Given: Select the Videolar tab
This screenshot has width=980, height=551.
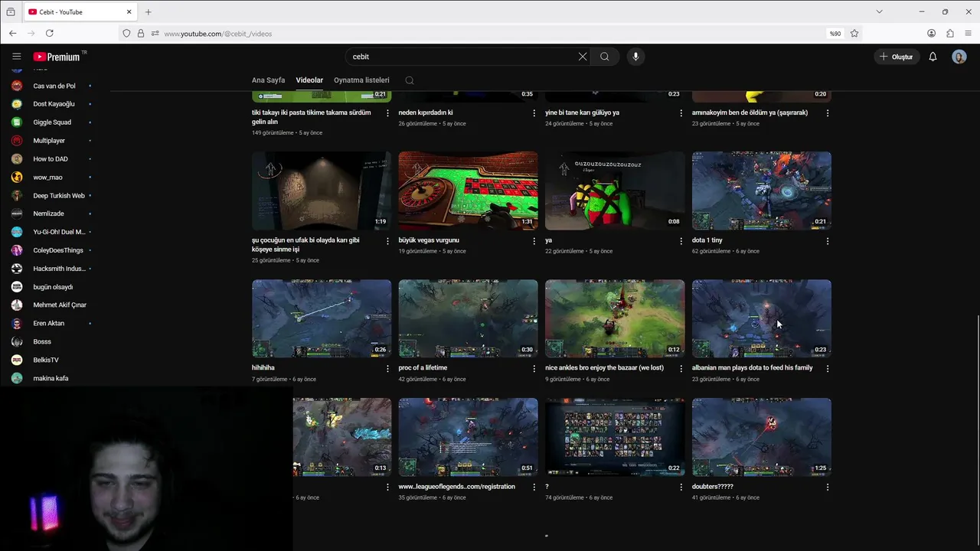Looking at the screenshot, I should (x=309, y=80).
